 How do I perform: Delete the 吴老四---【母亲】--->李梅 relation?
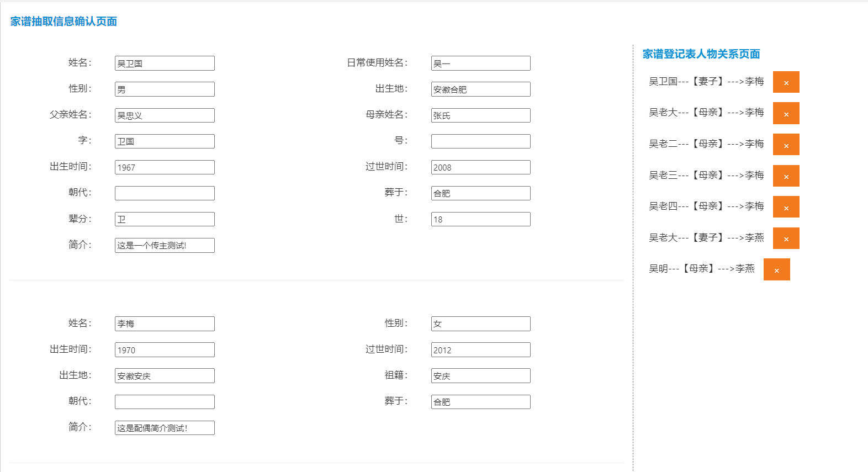tap(786, 207)
